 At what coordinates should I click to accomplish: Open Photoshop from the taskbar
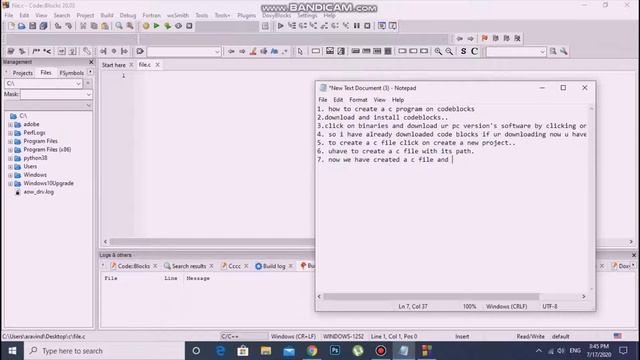pos(335,351)
